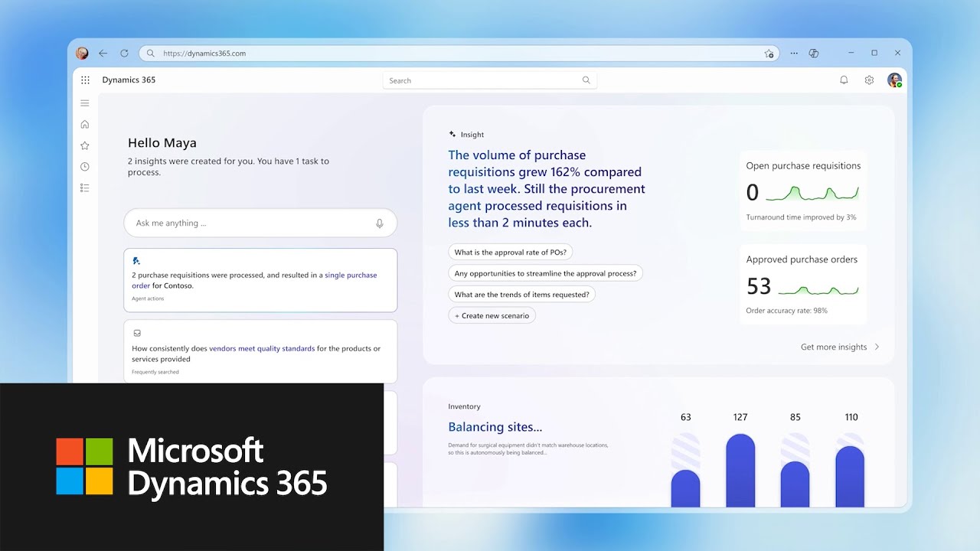Screen dimensions: 980x551
Task: Click the envelope icon on vendors card
Action: (137, 334)
